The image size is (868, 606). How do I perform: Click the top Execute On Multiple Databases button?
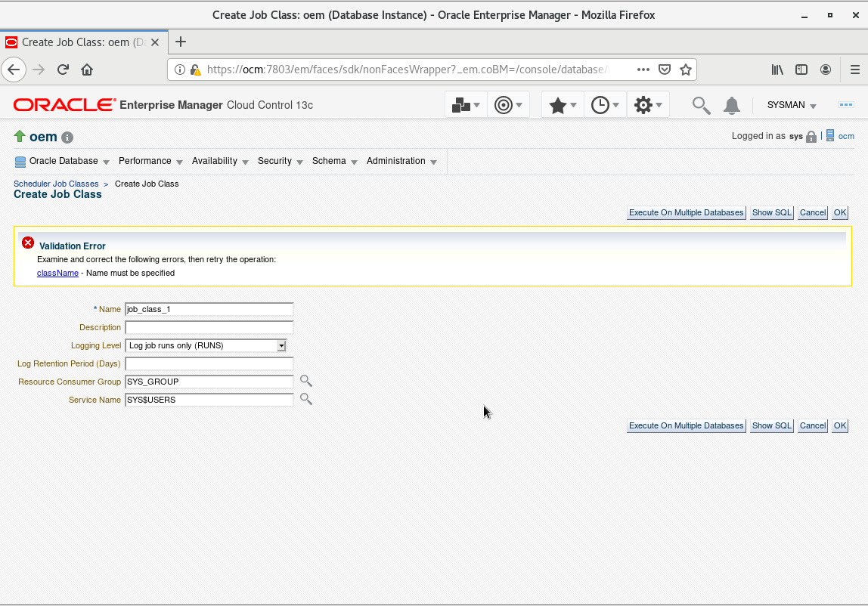(x=687, y=212)
